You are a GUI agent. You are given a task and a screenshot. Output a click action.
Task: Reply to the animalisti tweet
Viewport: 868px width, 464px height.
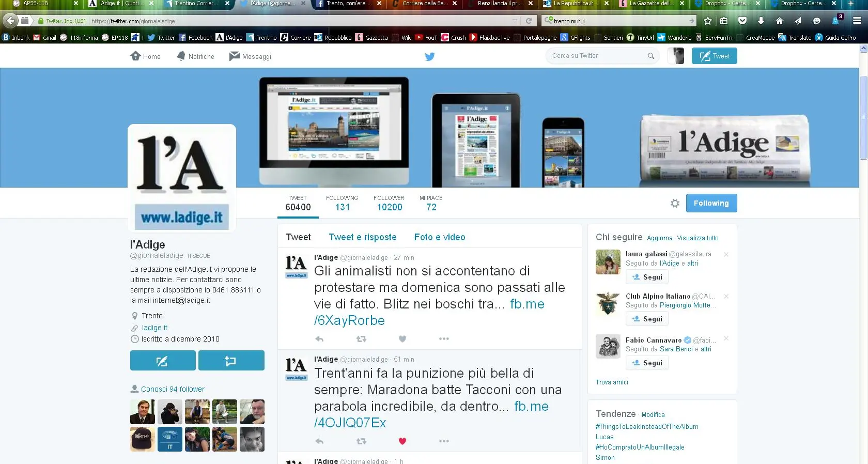319,339
